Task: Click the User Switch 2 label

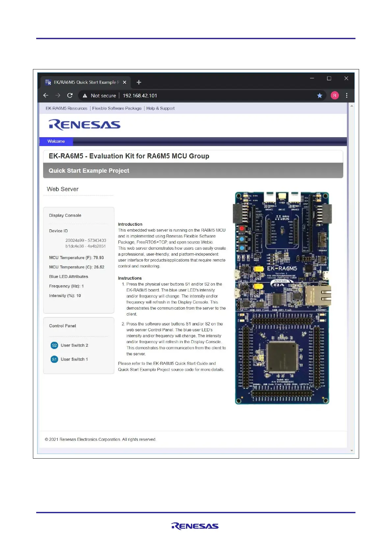Action: (x=74, y=345)
